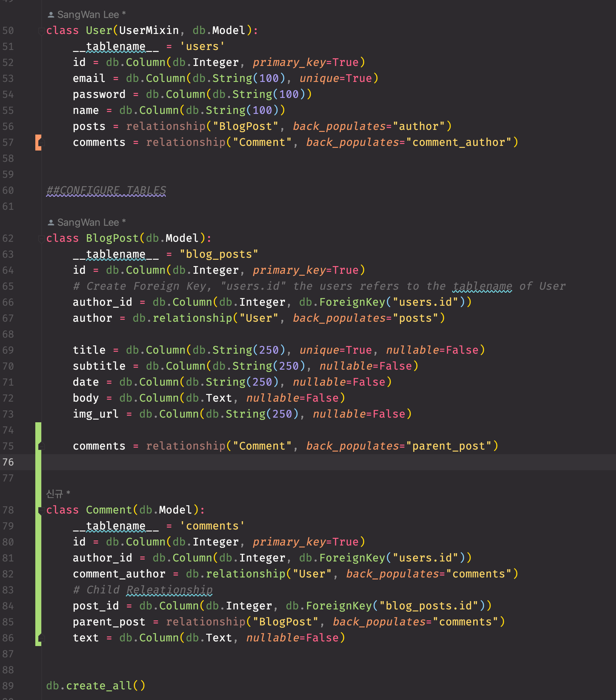Click the ##CONFIGURE TABLES comment

[x=106, y=190]
